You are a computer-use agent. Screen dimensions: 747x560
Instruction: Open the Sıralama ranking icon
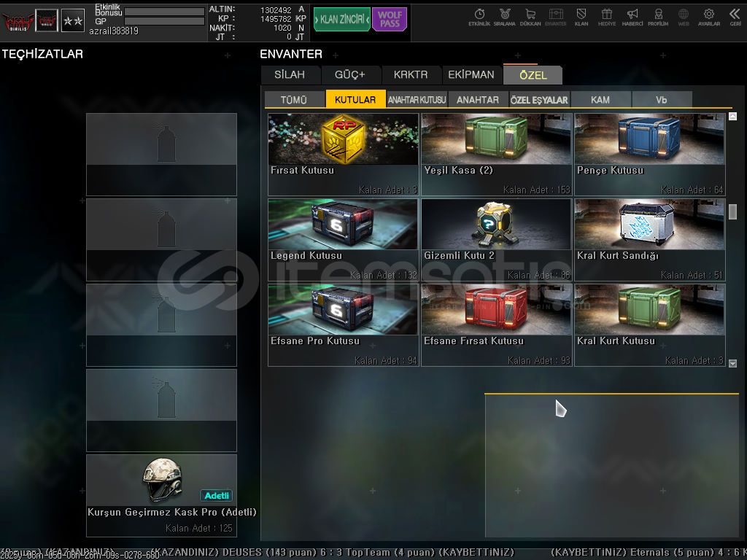(x=505, y=17)
